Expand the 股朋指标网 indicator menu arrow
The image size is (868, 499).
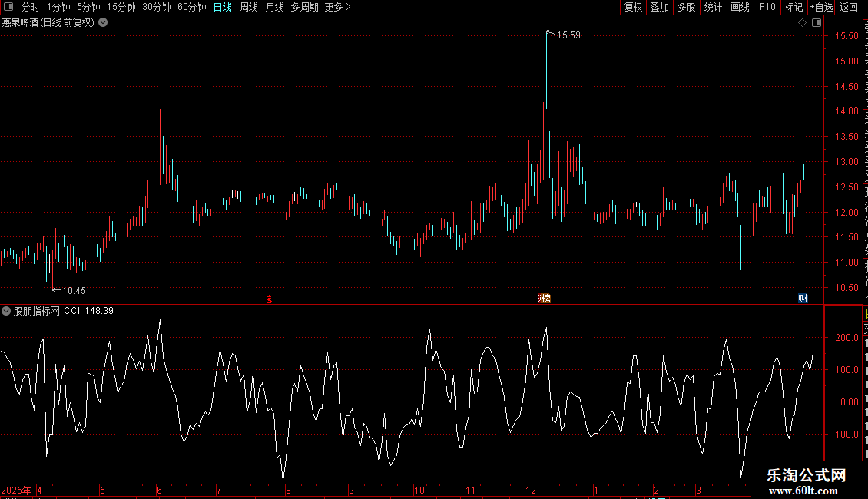6,311
